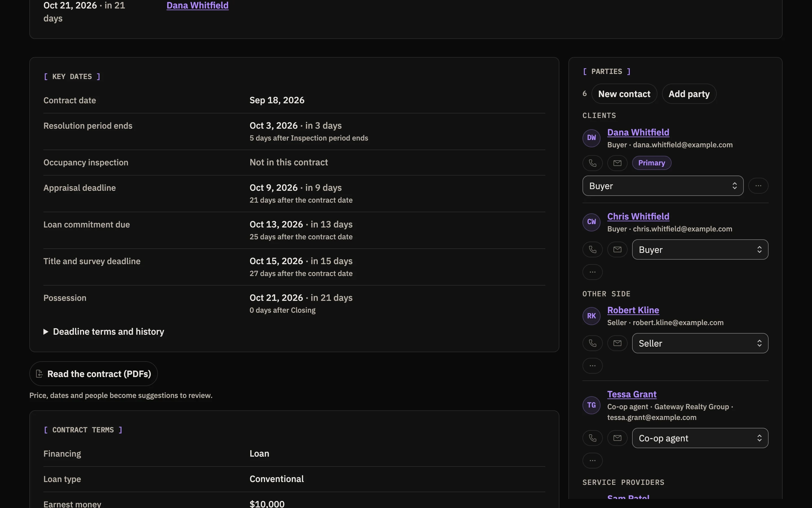Open more options for Robert Kline
This screenshot has width=812, height=508.
593,366
